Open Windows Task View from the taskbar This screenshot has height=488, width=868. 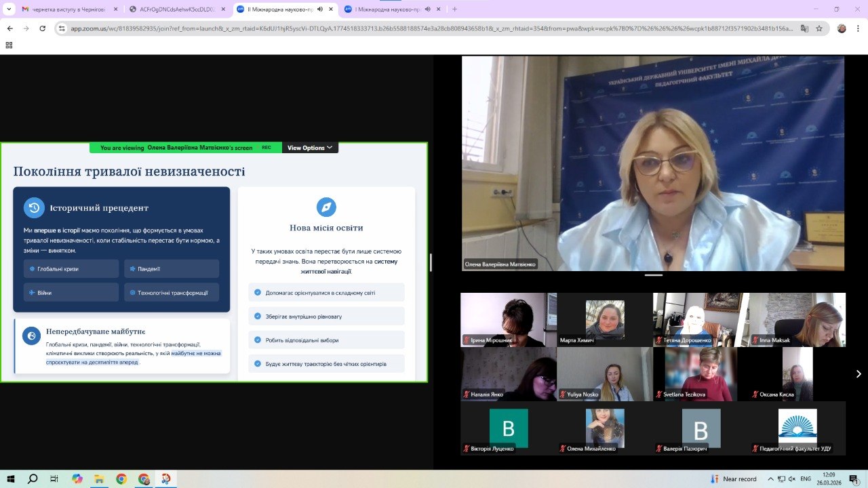[x=54, y=479]
